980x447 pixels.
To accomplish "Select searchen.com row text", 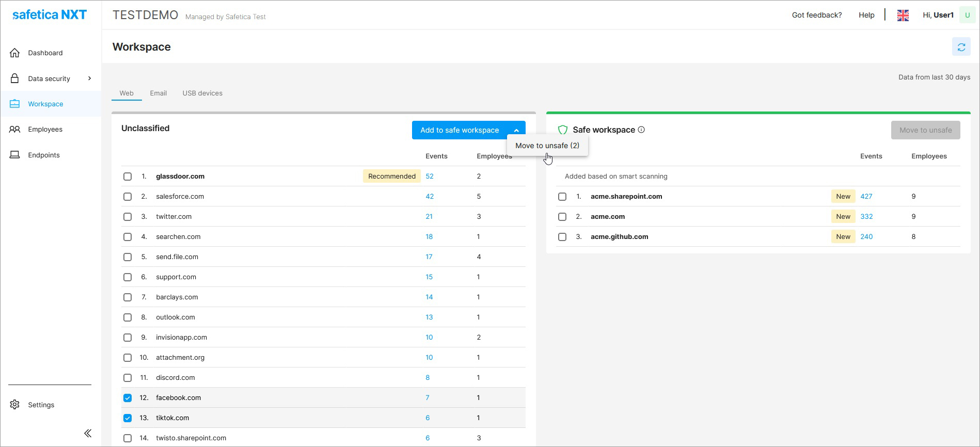I will click(178, 237).
